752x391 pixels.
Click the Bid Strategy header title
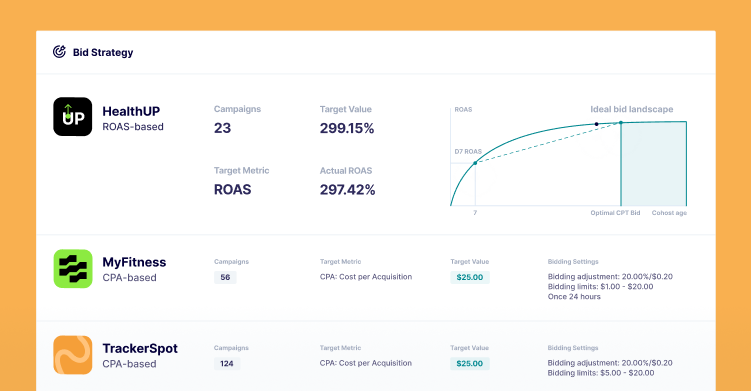[103, 52]
